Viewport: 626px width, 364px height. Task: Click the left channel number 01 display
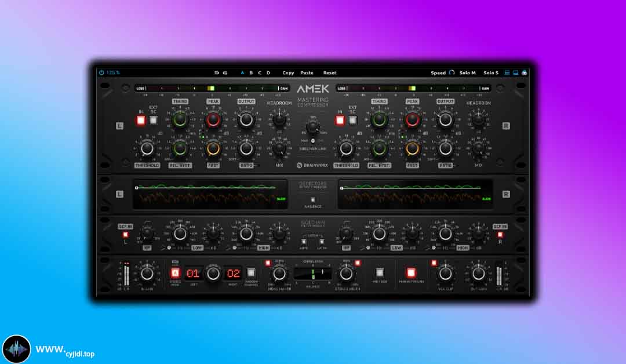tap(193, 274)
